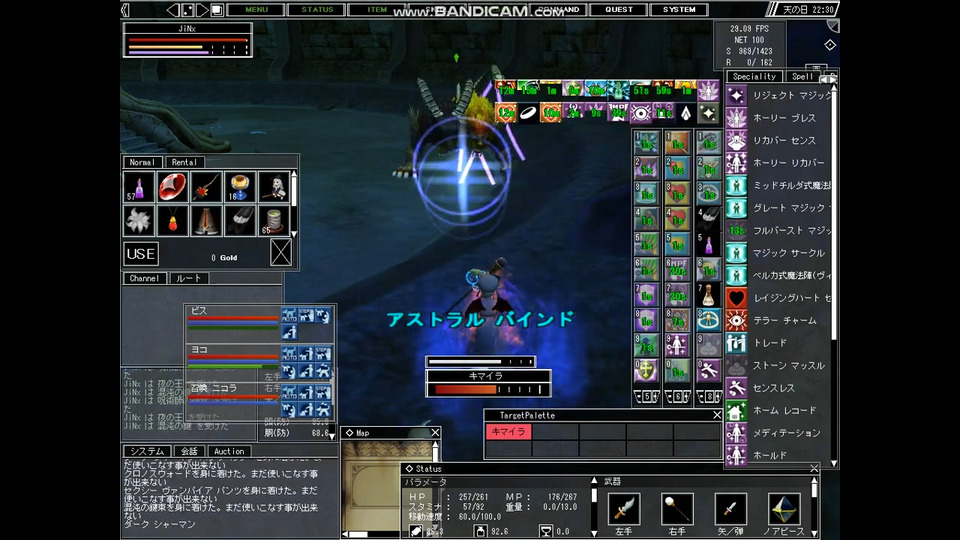Image resolution: width=960 pixels, height=540 pixels.
Task: Open the ルート (loot) tab
Action: coord(189,278)
